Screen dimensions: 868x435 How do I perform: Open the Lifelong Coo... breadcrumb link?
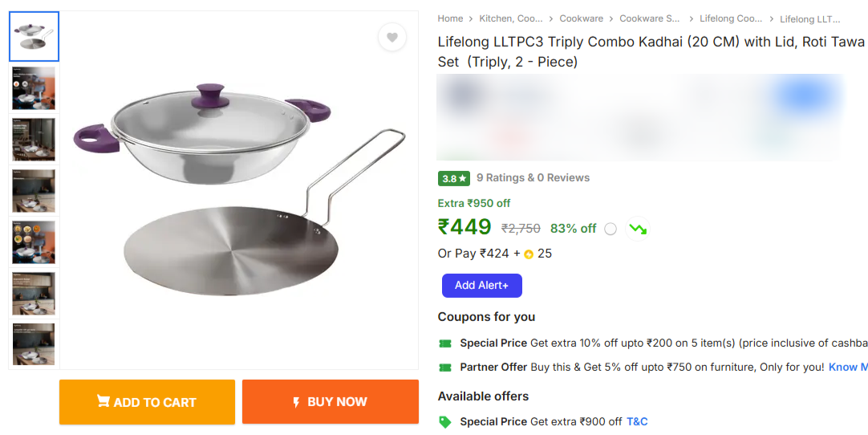[731, 18]
